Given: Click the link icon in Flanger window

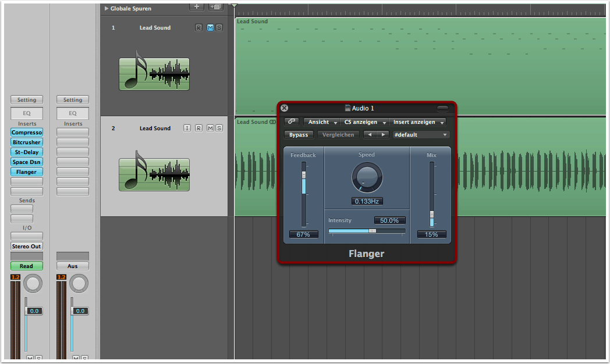Looking at the screenshot, I should [291, 122].
